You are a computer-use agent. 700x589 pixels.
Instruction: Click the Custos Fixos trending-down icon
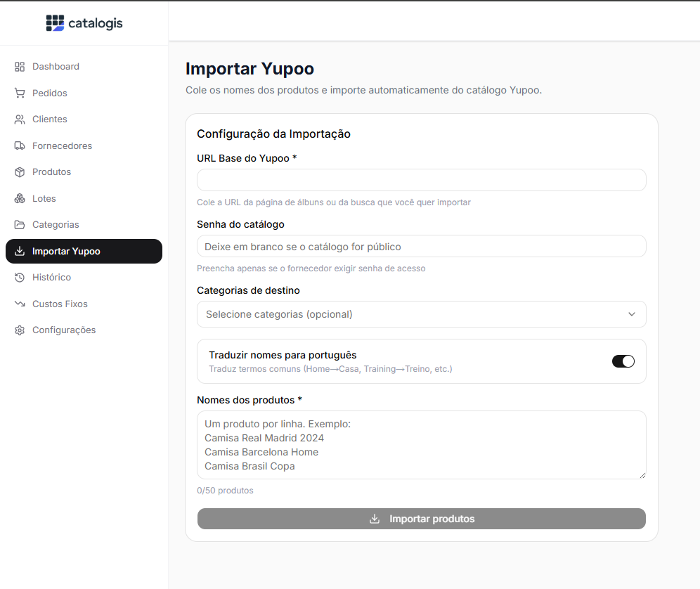click(20, 304)
